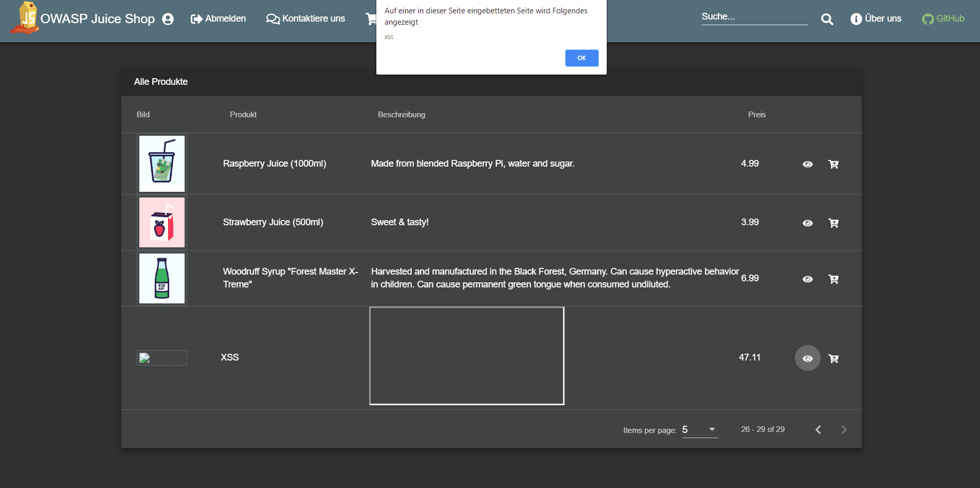View details of Strawberry Juice via eye icon
The width and height of the screenshot is (980, 488).
(x=808, y=223)
